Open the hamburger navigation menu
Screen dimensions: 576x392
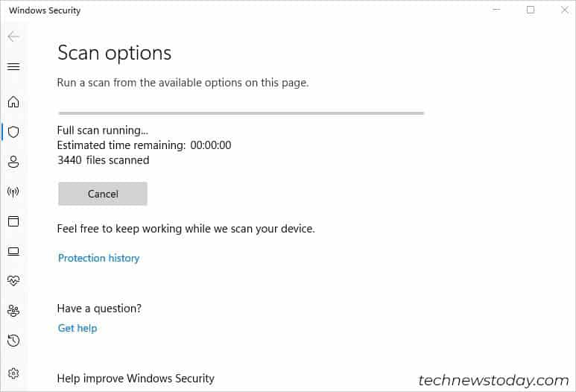pyautogui.click(x=13, y=66)
